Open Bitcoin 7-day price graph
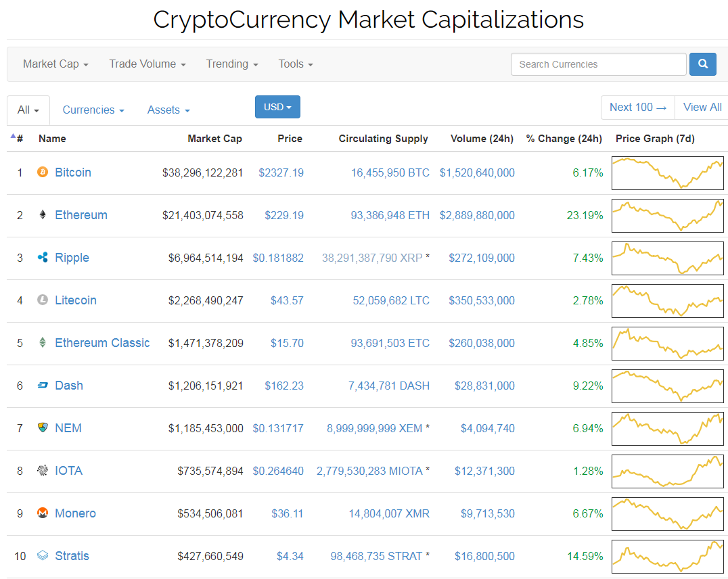 point(668,172)
